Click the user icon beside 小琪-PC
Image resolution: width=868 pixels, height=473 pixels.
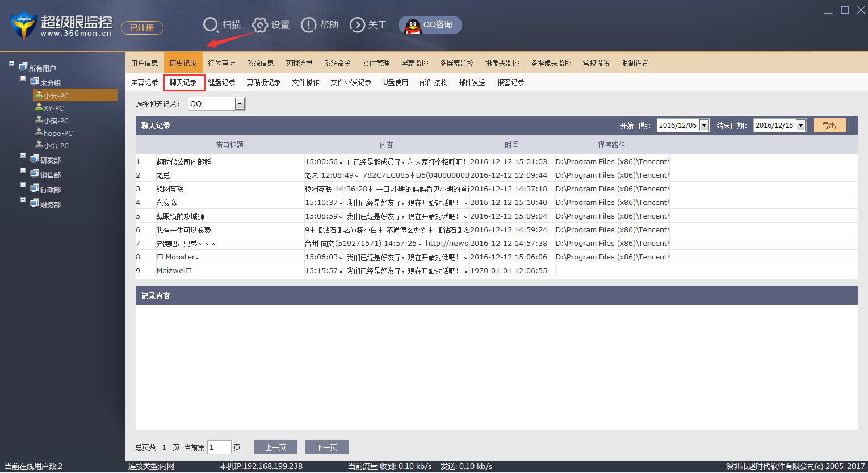click(x=39, y=119)
